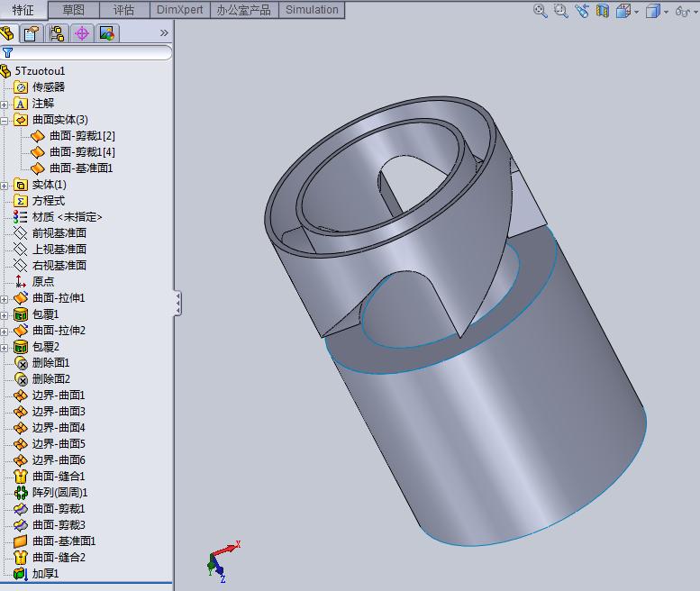Switch to the 评估 evaluate tab
The width and height of the screenshot is (700, 591).
coord(124,9)
